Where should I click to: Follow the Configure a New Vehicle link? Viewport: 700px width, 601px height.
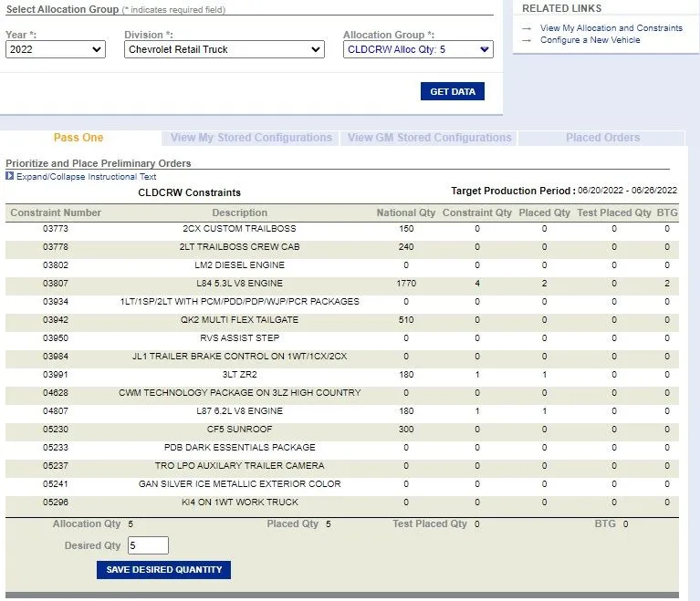tap(590, 40)
